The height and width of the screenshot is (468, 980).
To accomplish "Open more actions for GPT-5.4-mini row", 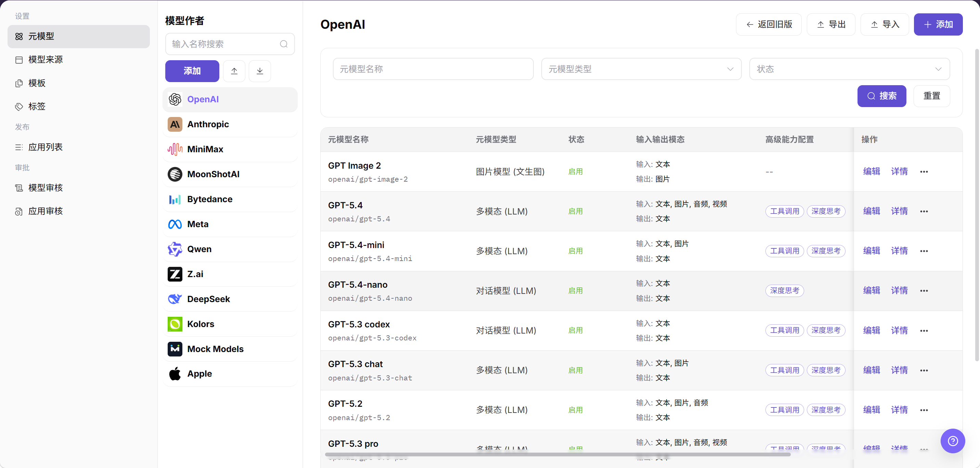I will click(x=924, y=251).
